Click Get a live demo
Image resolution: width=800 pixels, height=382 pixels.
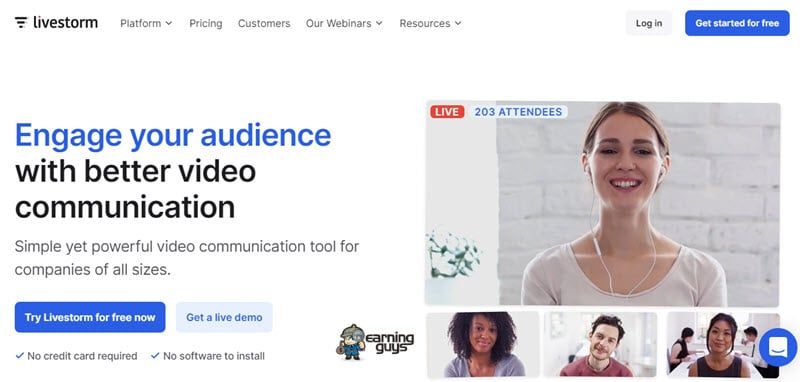[224, 317]
